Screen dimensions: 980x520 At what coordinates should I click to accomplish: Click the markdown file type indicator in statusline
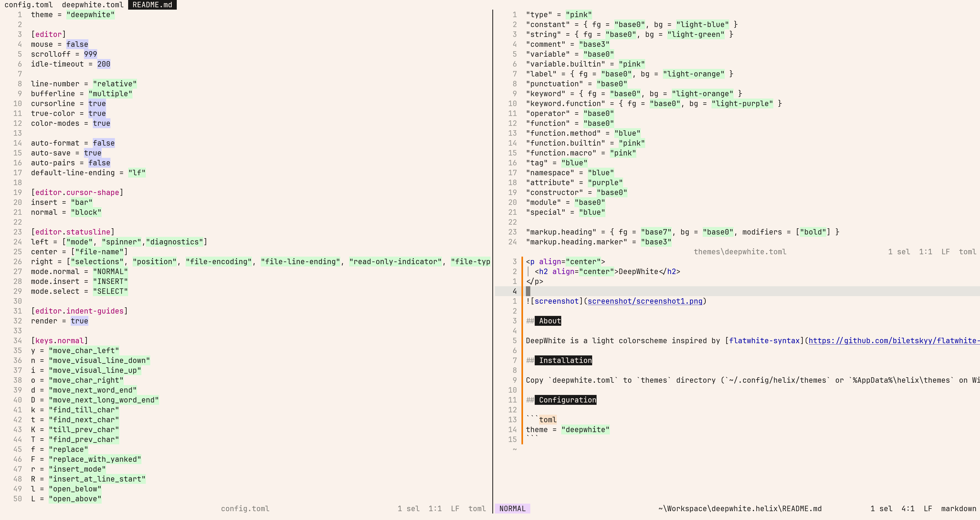(x=958, y=509)
